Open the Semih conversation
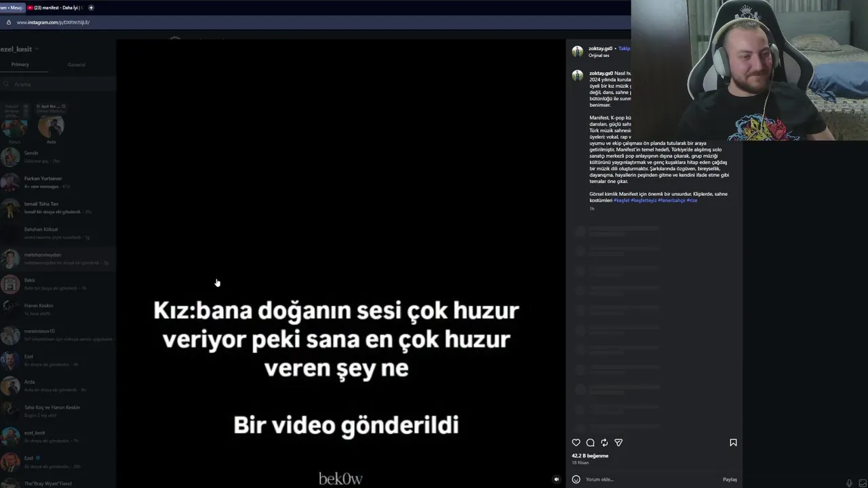This screenshot has width=868, height=488. point(58,157)
